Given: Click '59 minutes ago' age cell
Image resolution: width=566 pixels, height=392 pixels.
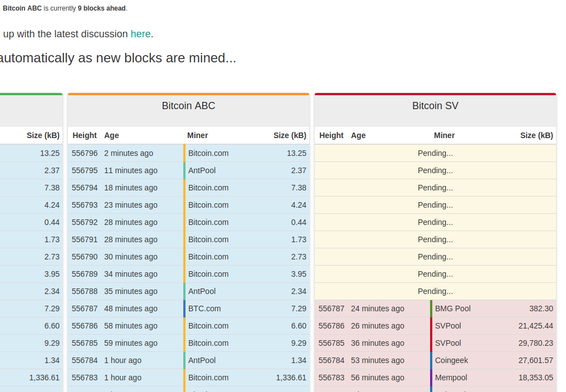Looking at the screenshot, I should tap(131, 343).
